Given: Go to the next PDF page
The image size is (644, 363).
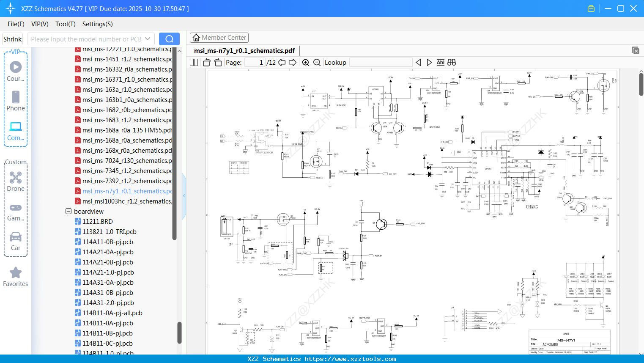Looking at the screenshot, I should click(x=293, y=63).
